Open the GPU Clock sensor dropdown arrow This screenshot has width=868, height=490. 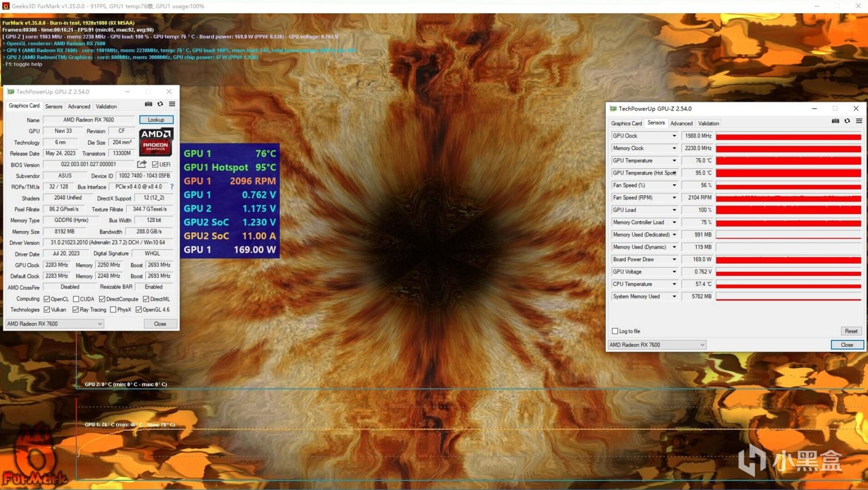(674, 136)
